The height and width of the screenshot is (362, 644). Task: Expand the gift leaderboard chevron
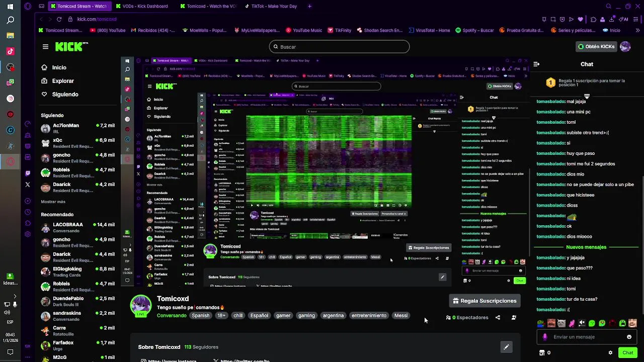(x=587, y=96)
